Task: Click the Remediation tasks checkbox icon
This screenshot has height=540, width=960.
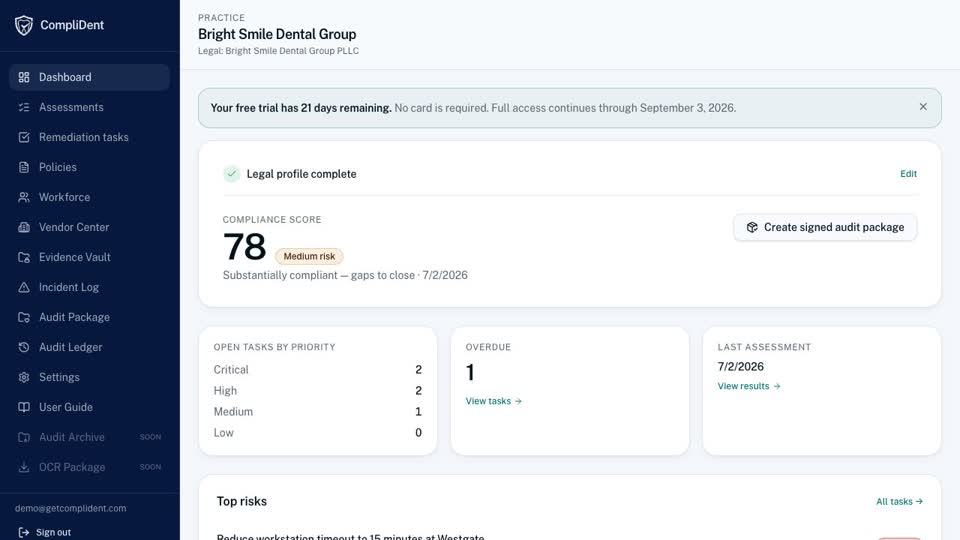Action: coord(24,137)
